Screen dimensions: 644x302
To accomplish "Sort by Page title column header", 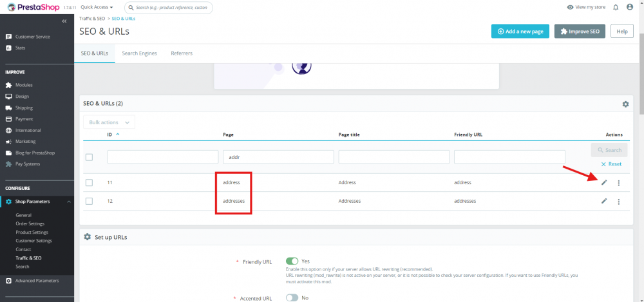I will (x=349, y=135).
